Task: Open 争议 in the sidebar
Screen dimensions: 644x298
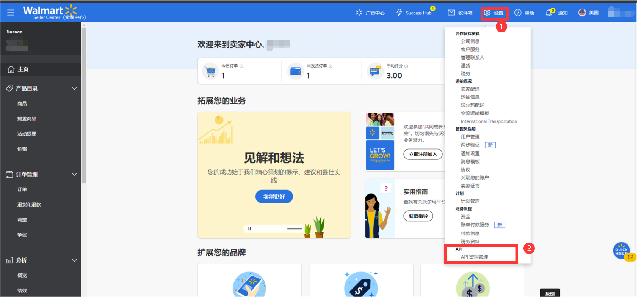Action: tap(22, 235)
